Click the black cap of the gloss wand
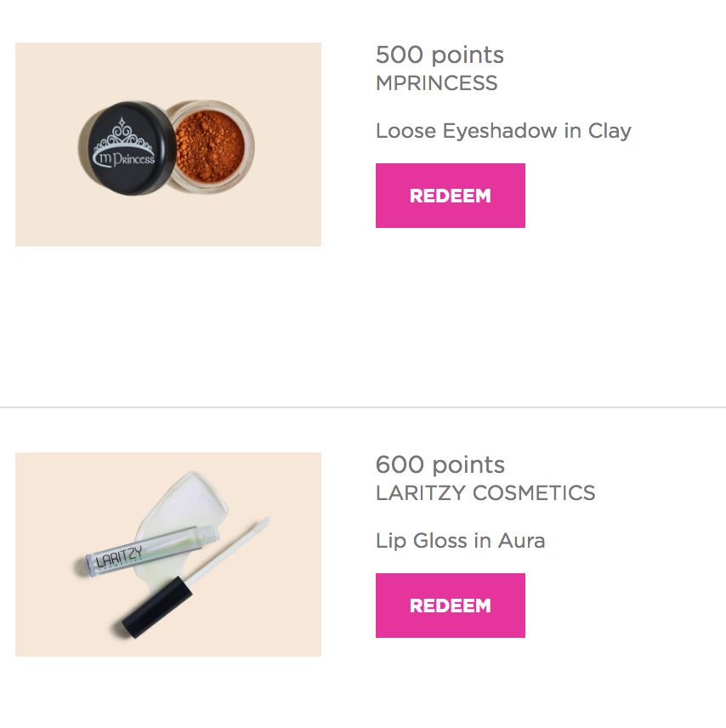The height and width of the screenshot is (728, 726). coord(157,607)
